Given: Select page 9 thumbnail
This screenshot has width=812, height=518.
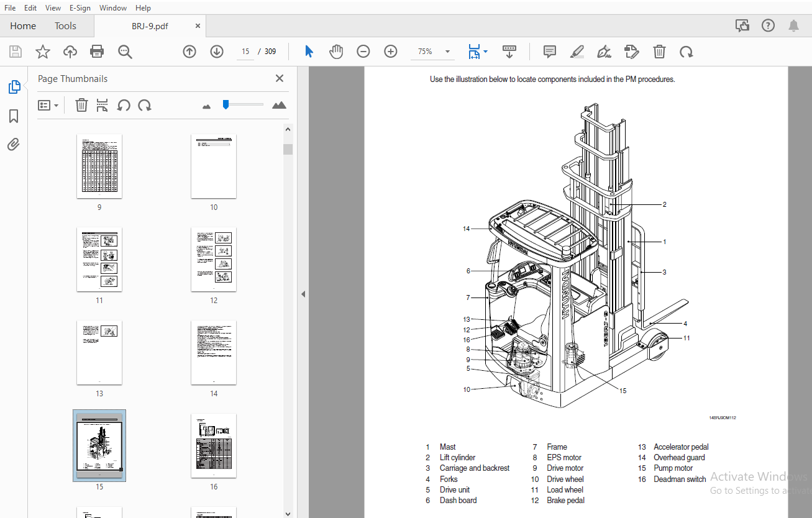Looking at the screenshot, I should click(99, 166).
